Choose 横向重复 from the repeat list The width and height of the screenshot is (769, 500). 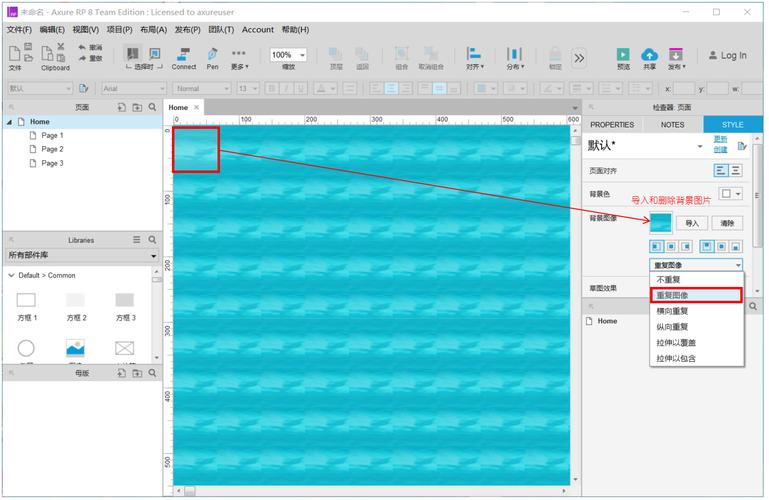[x=696, y=311]
